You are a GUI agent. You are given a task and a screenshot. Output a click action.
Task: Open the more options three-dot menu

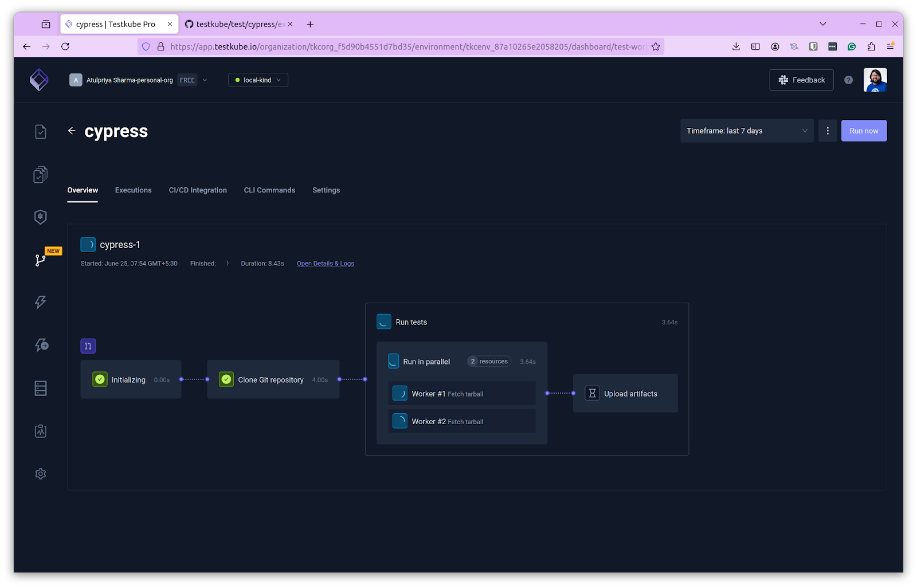(828, 131)
